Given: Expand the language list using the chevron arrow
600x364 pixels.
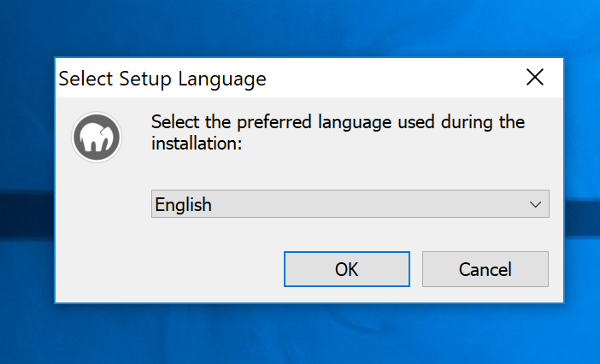Looking at the screenshot, I should coord(536,204).
